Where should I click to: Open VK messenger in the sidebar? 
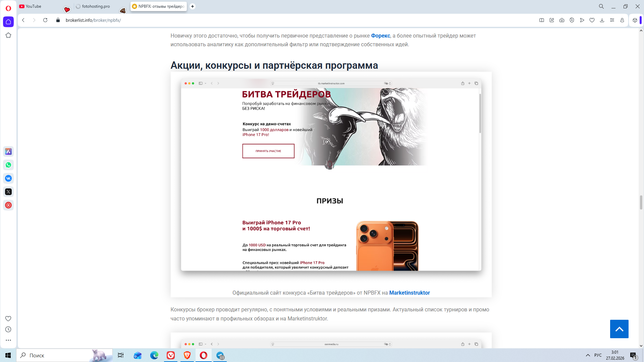click(x=8, y=178)
